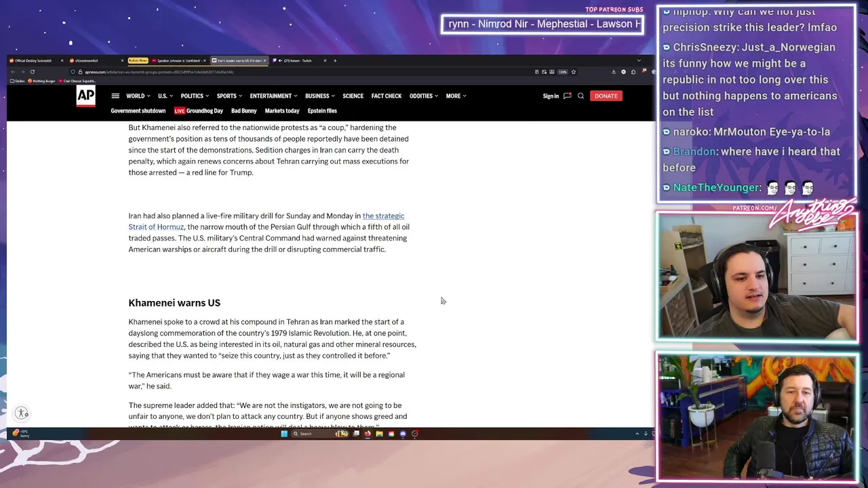Expand the U.S. navigation dropdown

pos(165,96)
